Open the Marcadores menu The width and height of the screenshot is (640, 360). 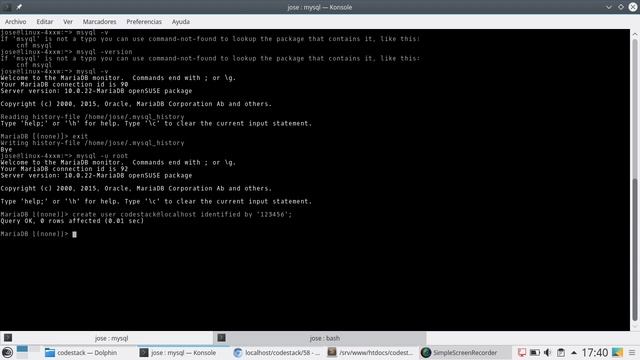[x=99, y=22]
